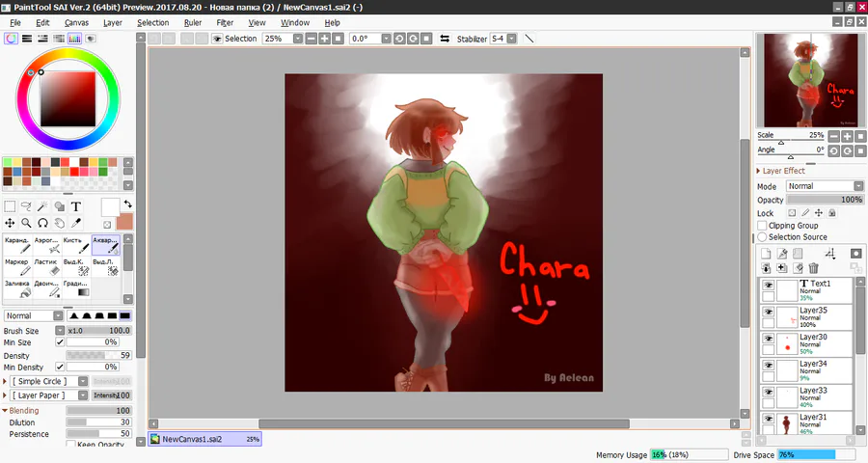Select the Каранд. pencil brush

pos(17,245)
